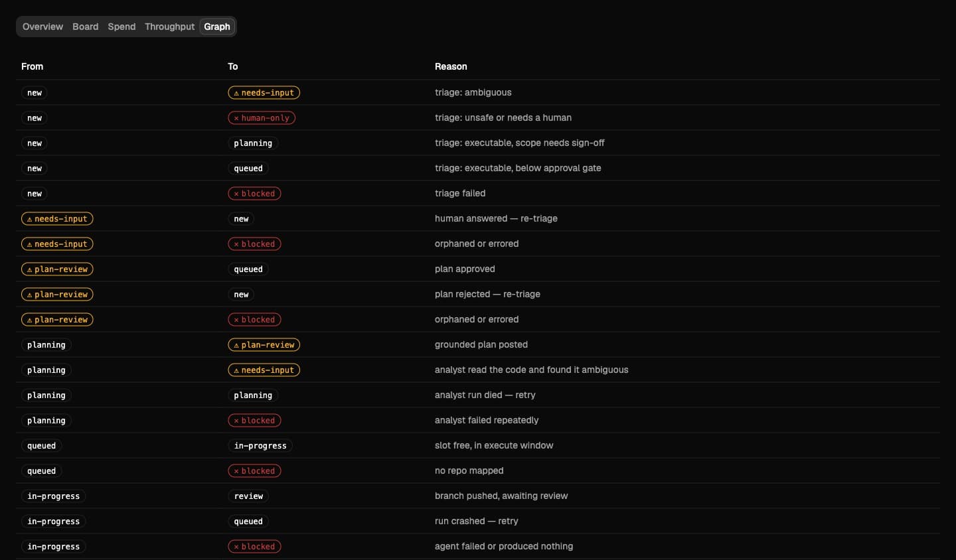The image size is (956, 560).
Task: Click the in-progress badge in slot free row
Action: [x=260, y=446]
